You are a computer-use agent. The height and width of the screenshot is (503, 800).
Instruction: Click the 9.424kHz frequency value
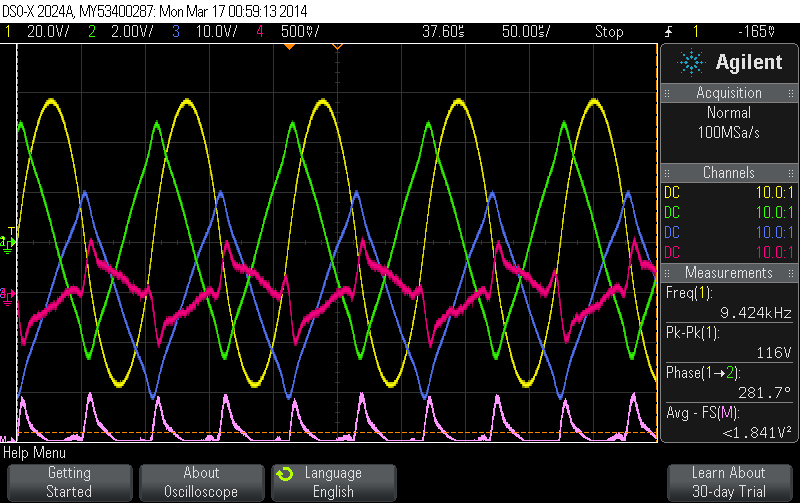pyautogui.click(x=756, y=313)
